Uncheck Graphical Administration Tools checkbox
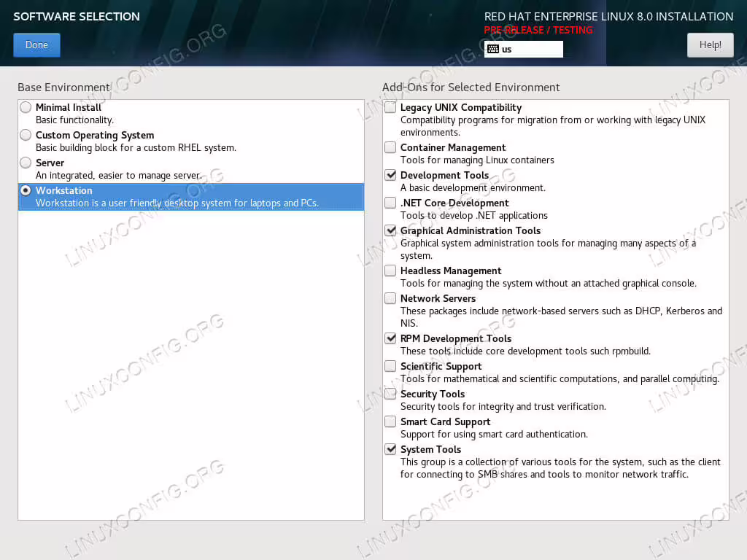The width and height of the screenshot is (747, 560). 390,230
